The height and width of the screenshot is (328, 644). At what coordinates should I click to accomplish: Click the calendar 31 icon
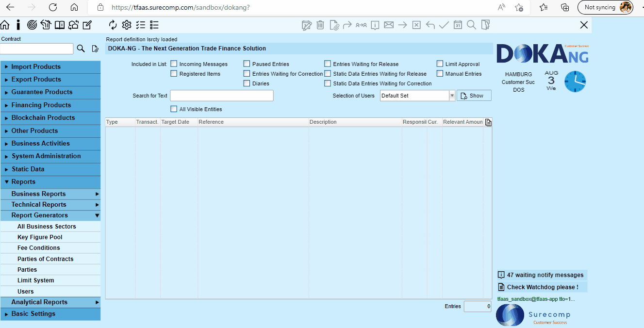point(458,25)
